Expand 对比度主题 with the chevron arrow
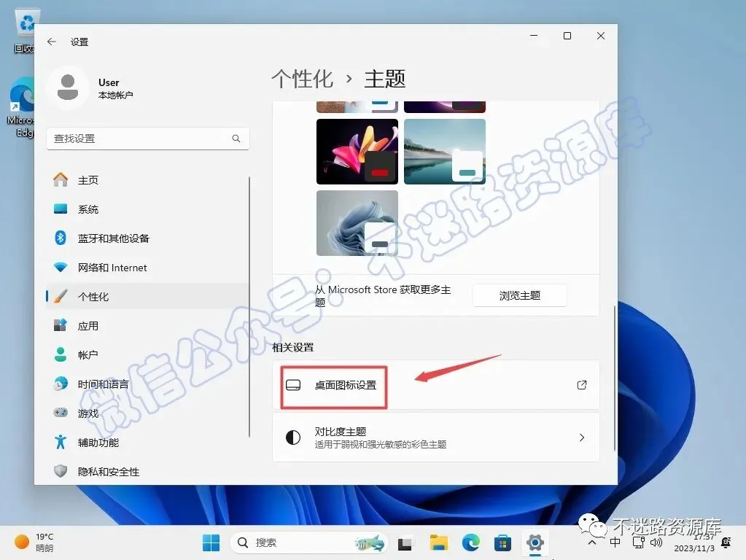This screenshot has width=746, height=560. point(582,437)
